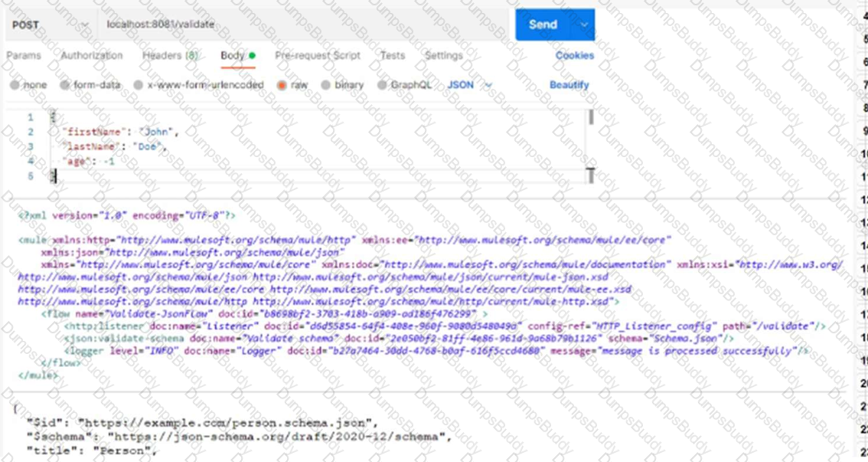Open the request Settings tab
868x462 pixels.
click(444, 55)
